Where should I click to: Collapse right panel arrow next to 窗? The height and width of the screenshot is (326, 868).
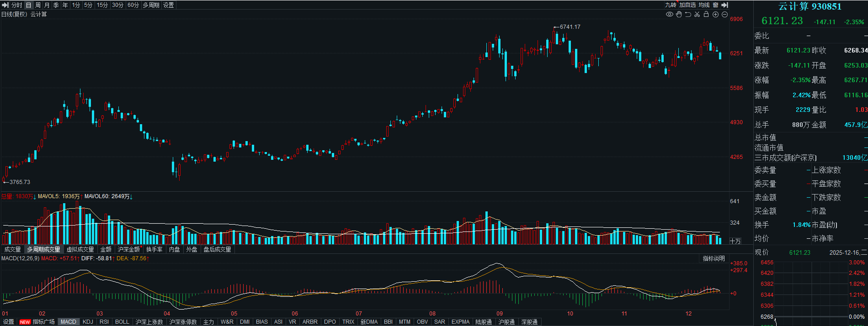pyautogui.click(x=724, y=5)
